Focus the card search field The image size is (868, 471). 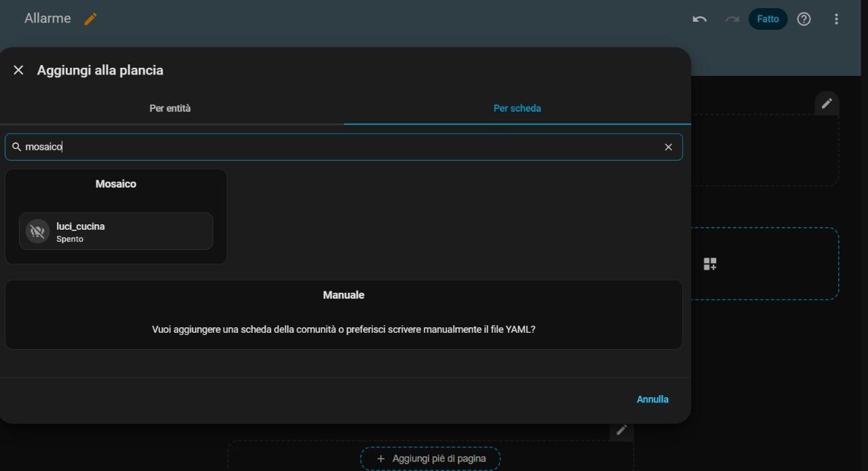click(344, 147)
